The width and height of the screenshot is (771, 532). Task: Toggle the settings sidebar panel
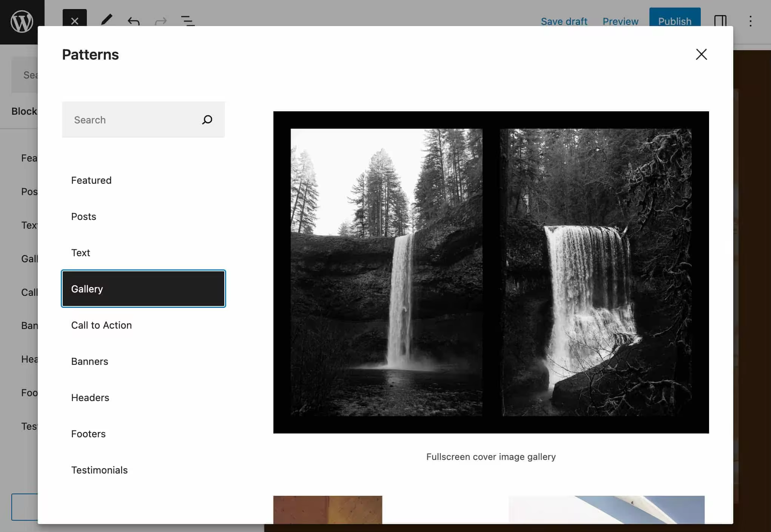tap(720, 20)
